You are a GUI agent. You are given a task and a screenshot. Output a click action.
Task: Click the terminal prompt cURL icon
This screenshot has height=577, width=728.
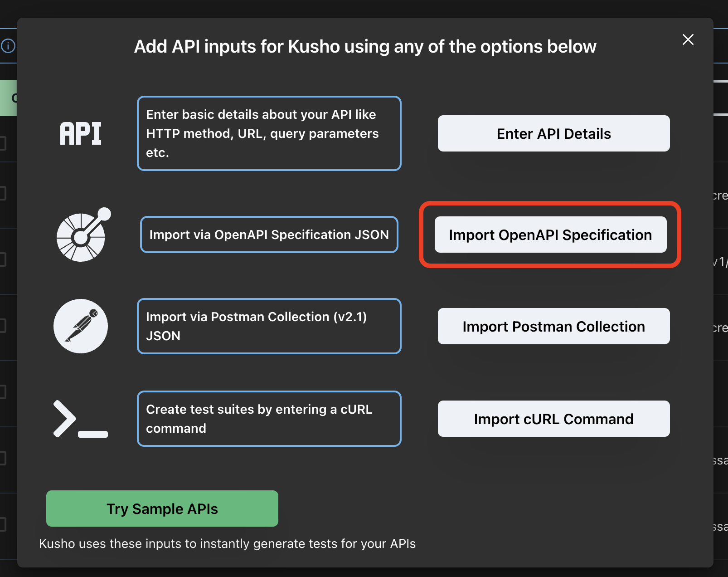(81, 419)
